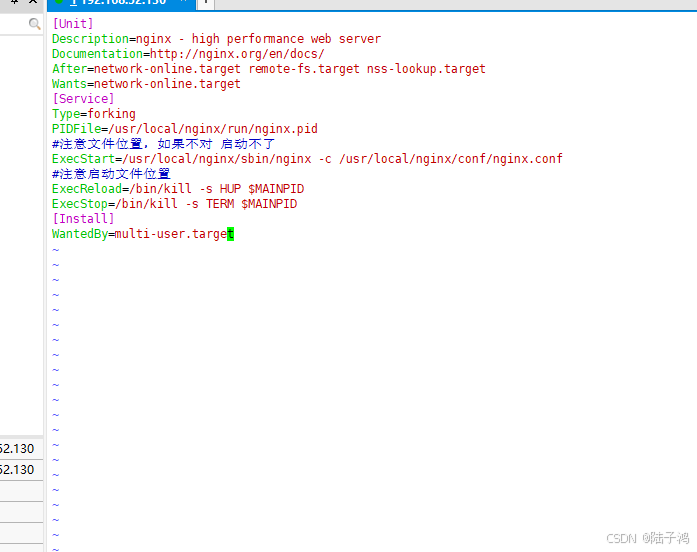Click the [Service] section header
697x552 pixels.
[84, 99]
